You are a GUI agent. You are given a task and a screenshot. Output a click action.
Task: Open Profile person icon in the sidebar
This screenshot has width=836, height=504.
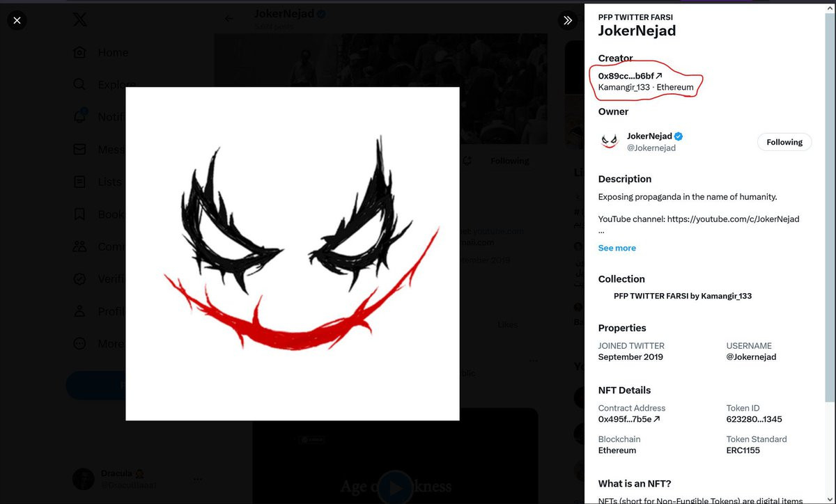pyautogui.click(x=79, y=311)
